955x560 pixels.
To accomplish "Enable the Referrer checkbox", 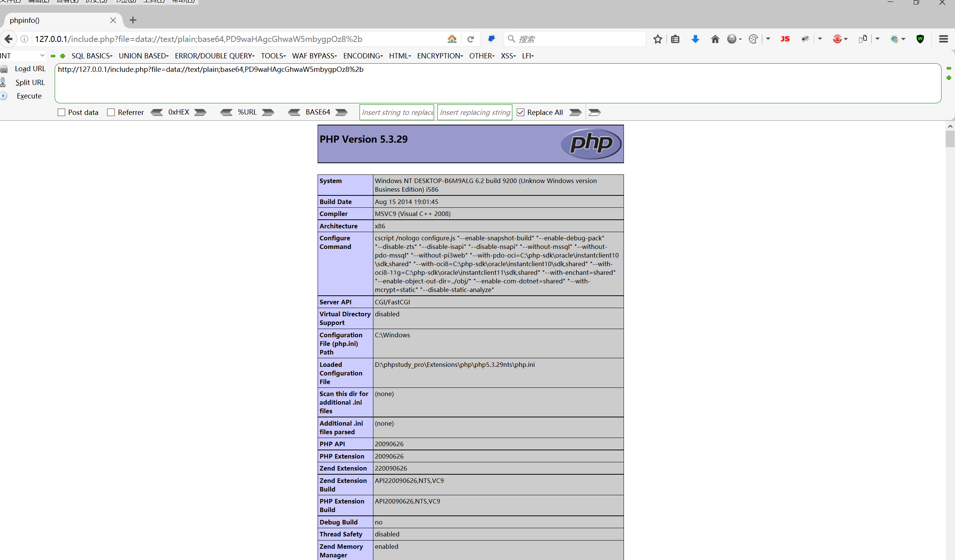I will 110,112.
